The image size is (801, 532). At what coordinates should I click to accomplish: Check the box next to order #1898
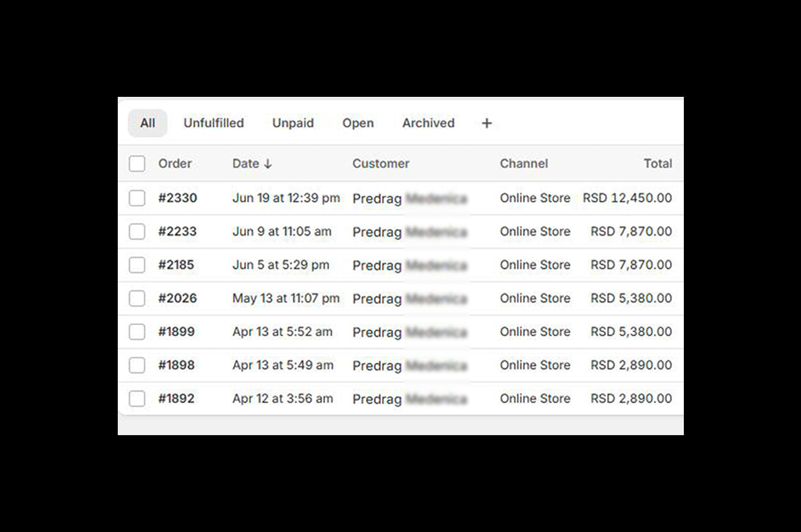point(137,365)
